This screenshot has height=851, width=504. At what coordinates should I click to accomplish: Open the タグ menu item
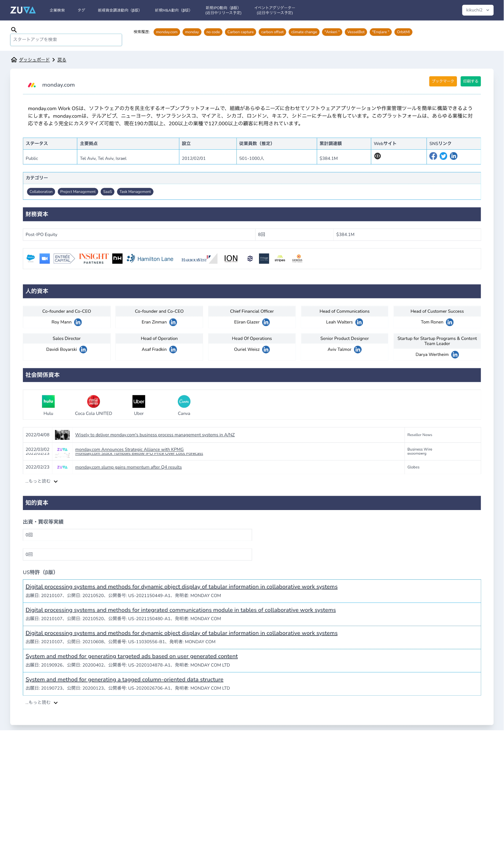click(81, 10)
